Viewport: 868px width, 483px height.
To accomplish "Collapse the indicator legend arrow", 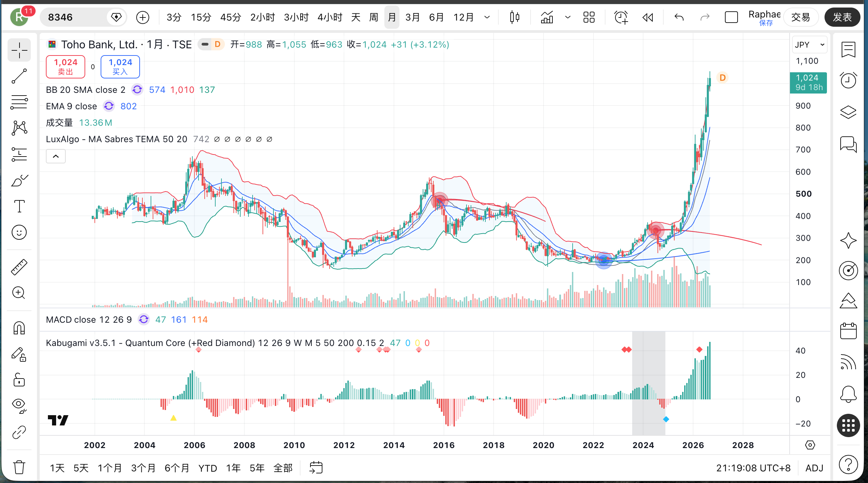I will 56,157.
